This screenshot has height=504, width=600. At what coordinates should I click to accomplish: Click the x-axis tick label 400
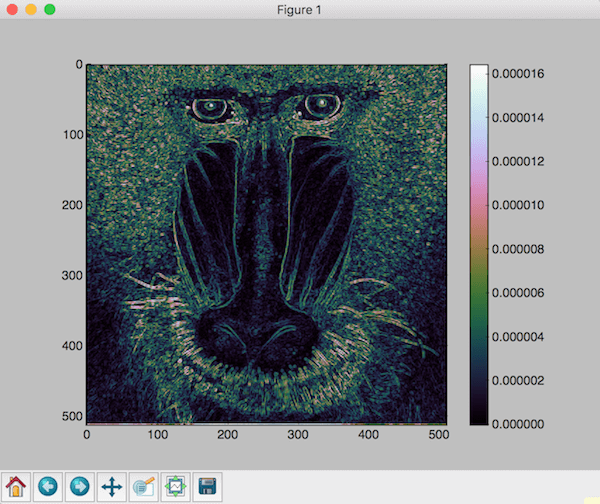point(368,435)
